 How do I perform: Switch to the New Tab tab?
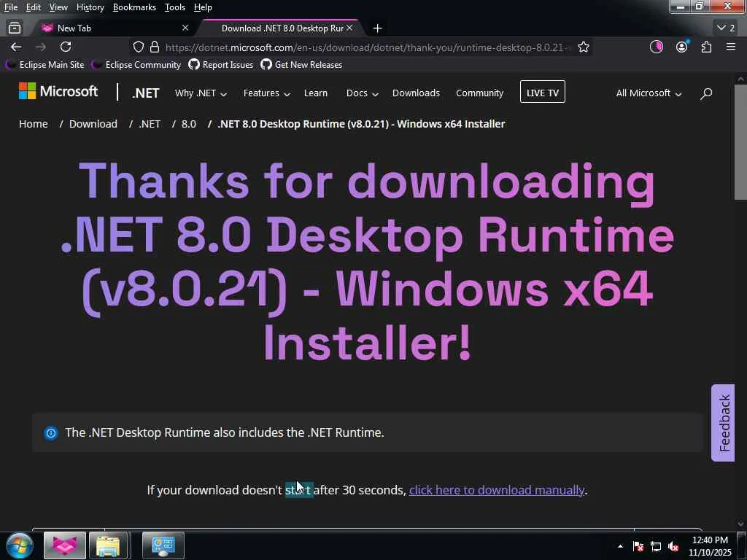(115, 28)
